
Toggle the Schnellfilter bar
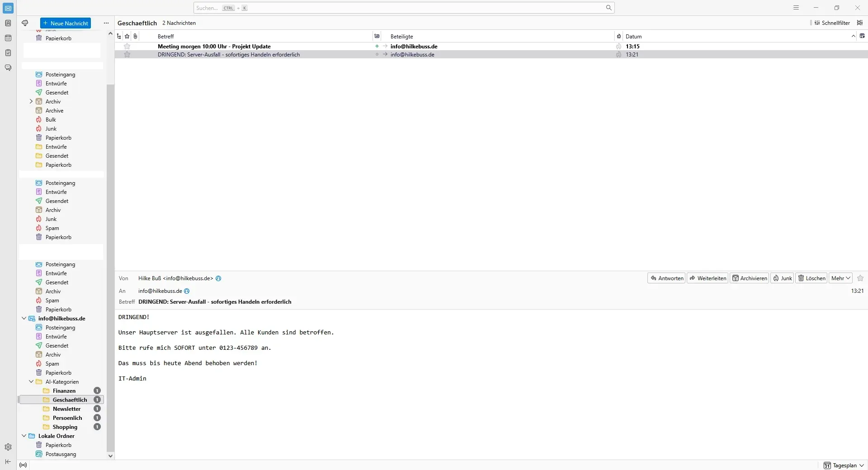[x=832, y=23]
